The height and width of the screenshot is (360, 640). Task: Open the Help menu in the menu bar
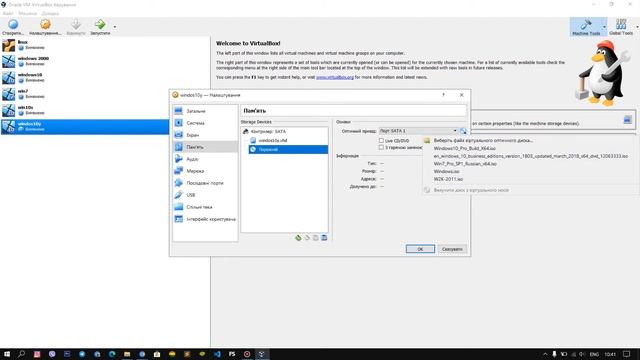click(x=50, y=13)
